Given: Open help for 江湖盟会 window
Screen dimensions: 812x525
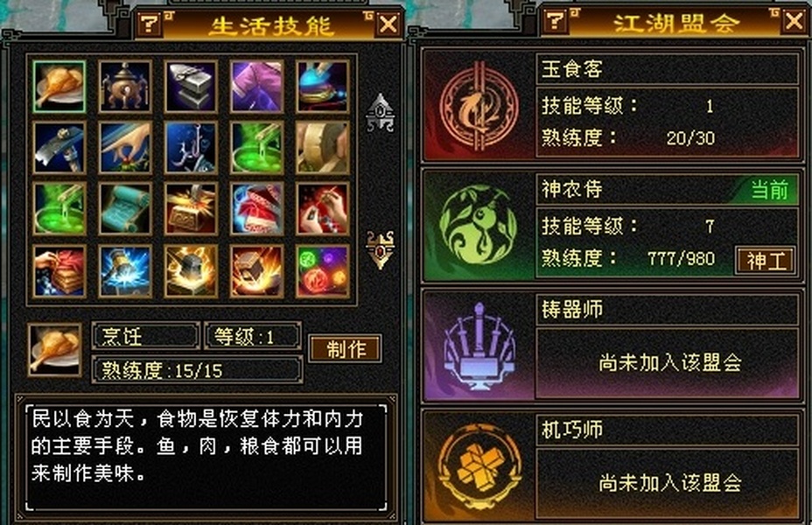Looking at the screenshot, I should pos(556,21).
